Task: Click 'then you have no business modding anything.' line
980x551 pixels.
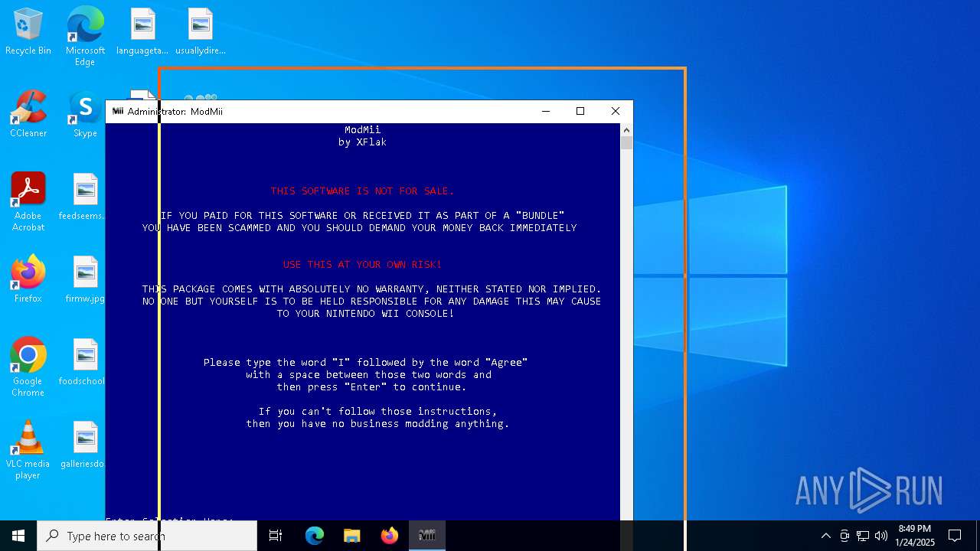Action: 377,424
